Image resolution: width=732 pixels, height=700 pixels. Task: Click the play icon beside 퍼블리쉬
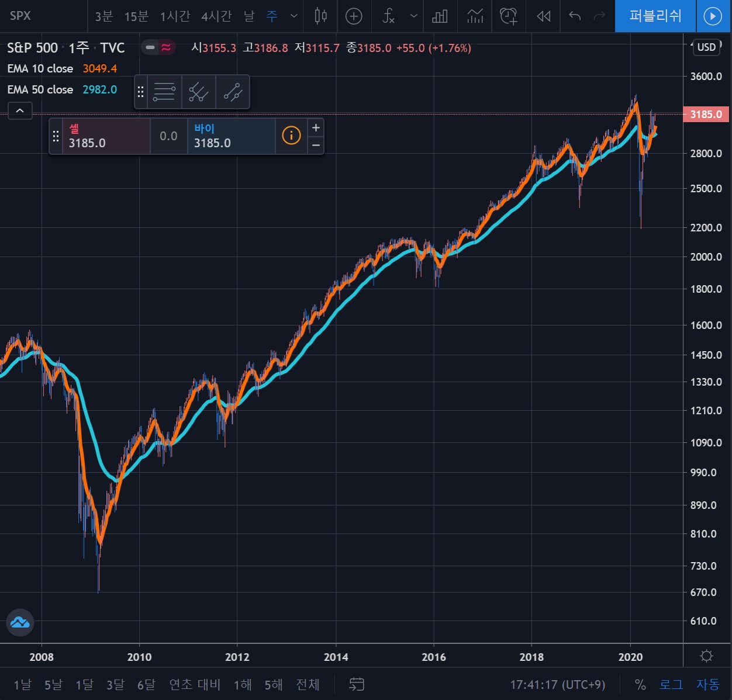point(713,16)
